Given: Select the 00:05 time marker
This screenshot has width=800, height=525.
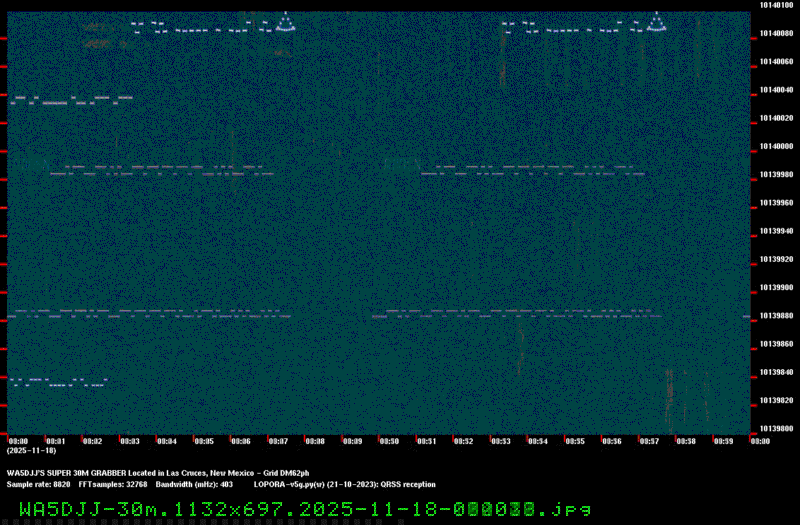Looking at the screenshot, I should 204,441.
